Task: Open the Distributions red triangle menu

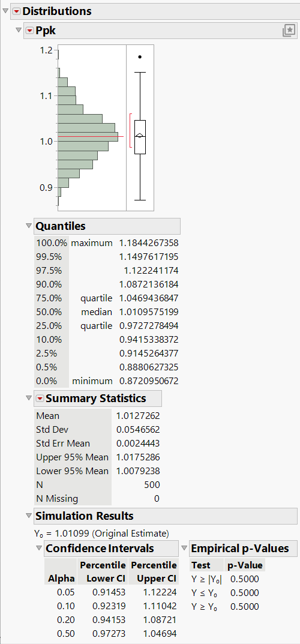Action: pyautogui.click(x=16, y=11)
